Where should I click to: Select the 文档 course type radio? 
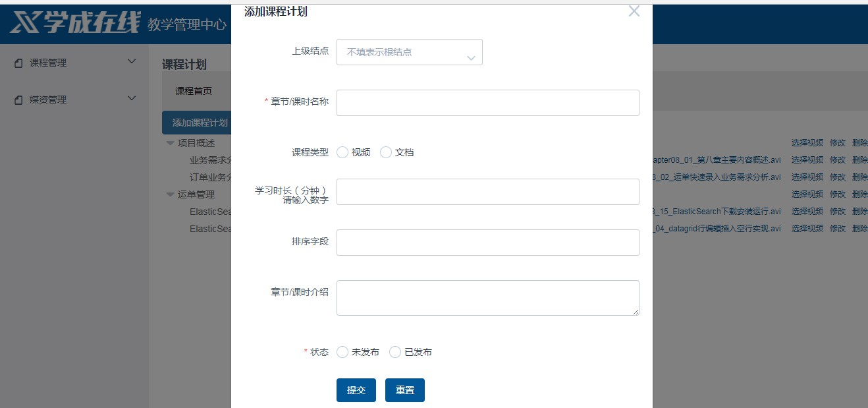coord(386,152)
